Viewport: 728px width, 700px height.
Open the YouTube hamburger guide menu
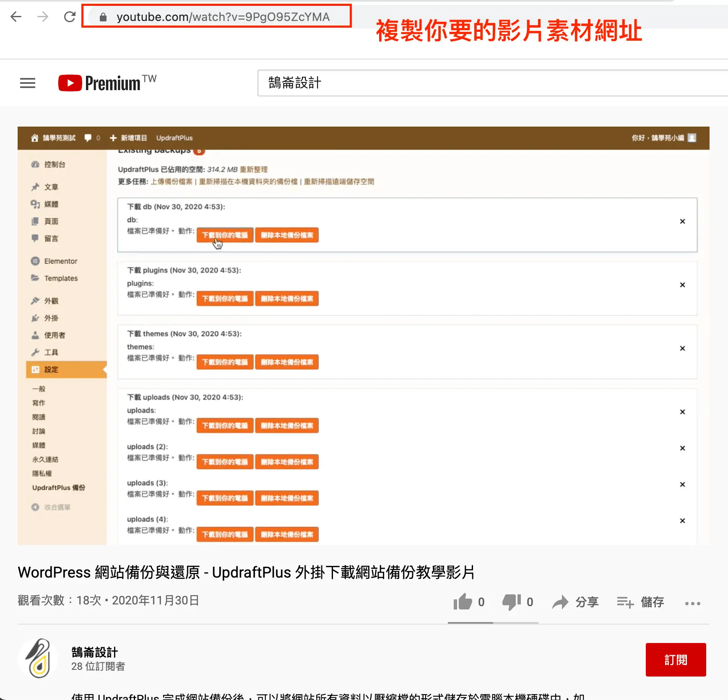tap(28, 83)
